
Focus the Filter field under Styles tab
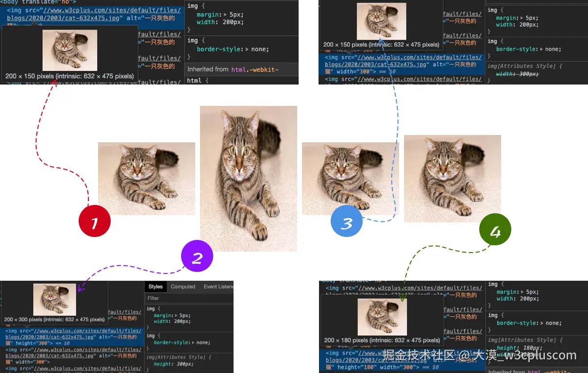click(189, 298)
